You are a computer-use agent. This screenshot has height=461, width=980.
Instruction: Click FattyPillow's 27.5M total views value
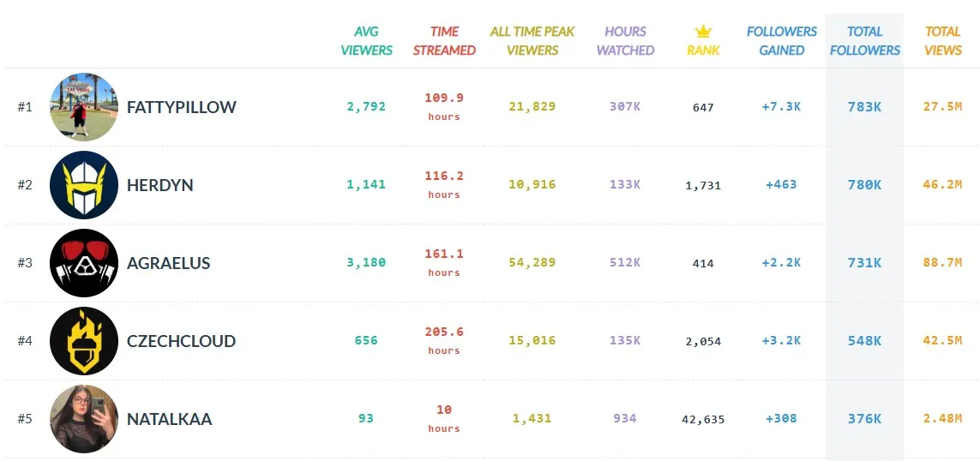[x=942, y=107]
